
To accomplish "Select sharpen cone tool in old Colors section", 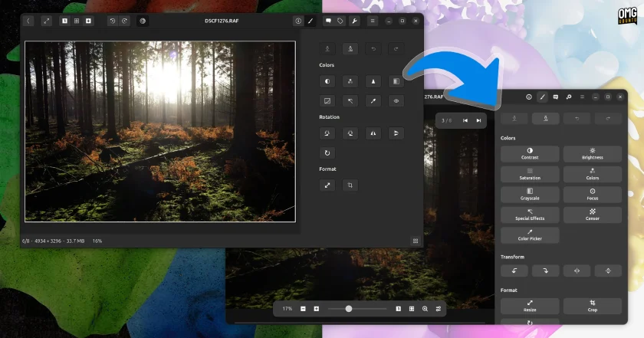I will pos(373,81).
